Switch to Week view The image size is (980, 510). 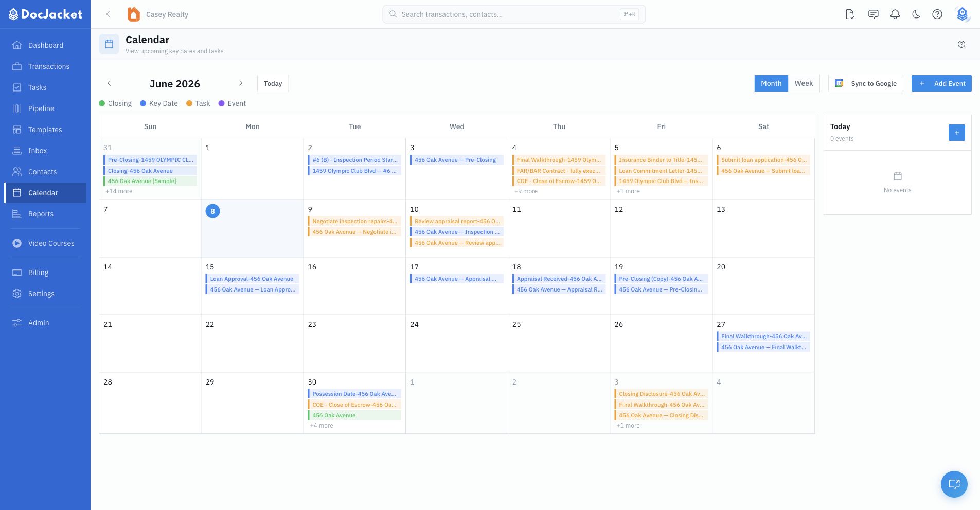point(804,83)
